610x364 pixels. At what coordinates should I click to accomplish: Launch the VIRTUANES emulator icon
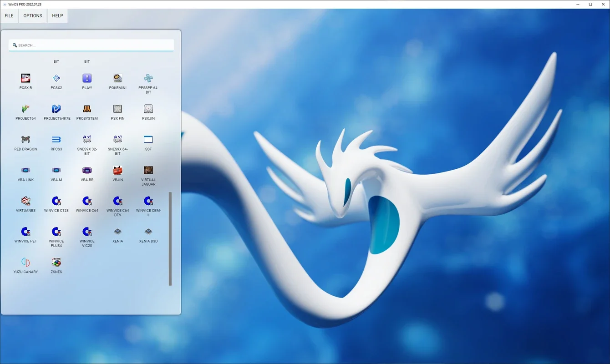25,201
